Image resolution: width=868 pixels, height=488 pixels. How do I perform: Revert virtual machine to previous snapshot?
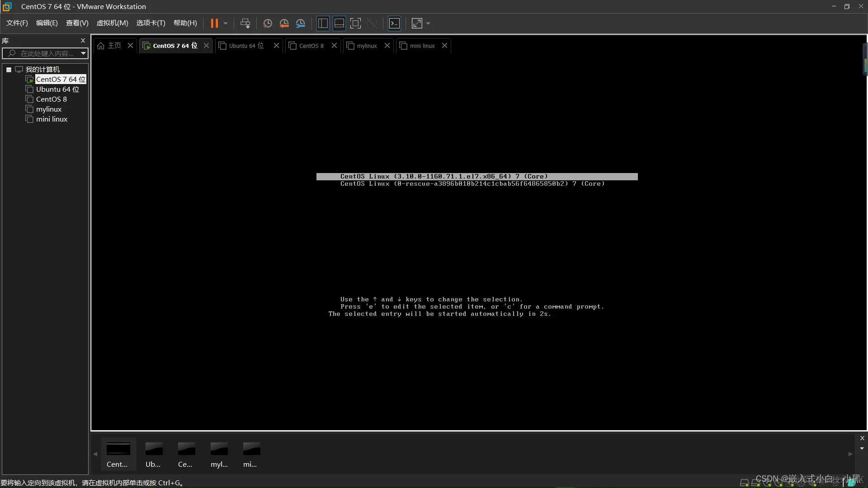tap(284, 23)
